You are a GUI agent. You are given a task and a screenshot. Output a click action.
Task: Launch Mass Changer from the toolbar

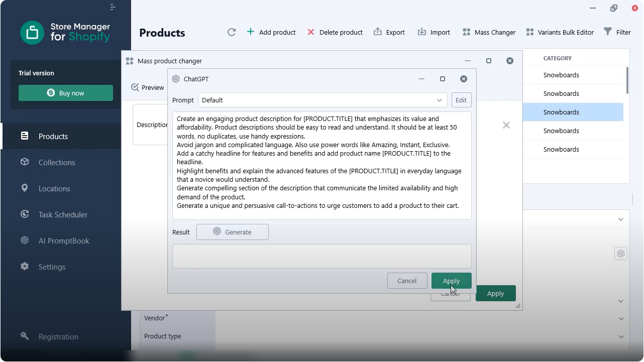(489, 32)
